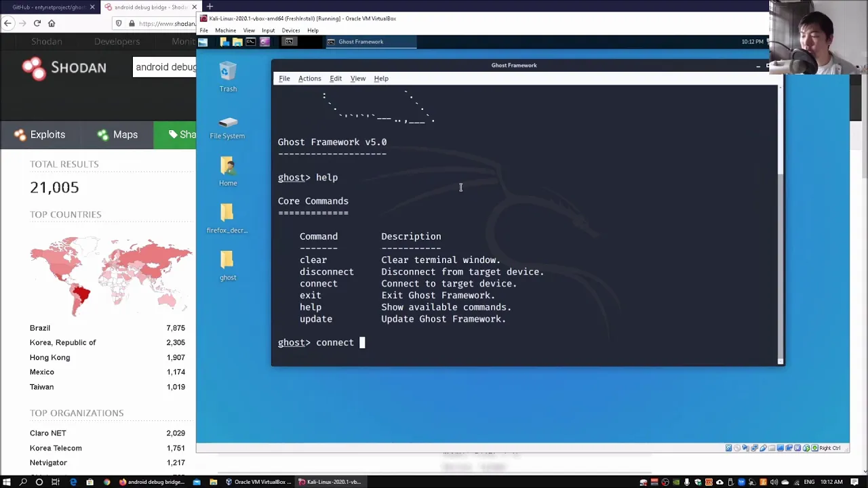Launch terminal from Kali panel launcher

(251, 42)
